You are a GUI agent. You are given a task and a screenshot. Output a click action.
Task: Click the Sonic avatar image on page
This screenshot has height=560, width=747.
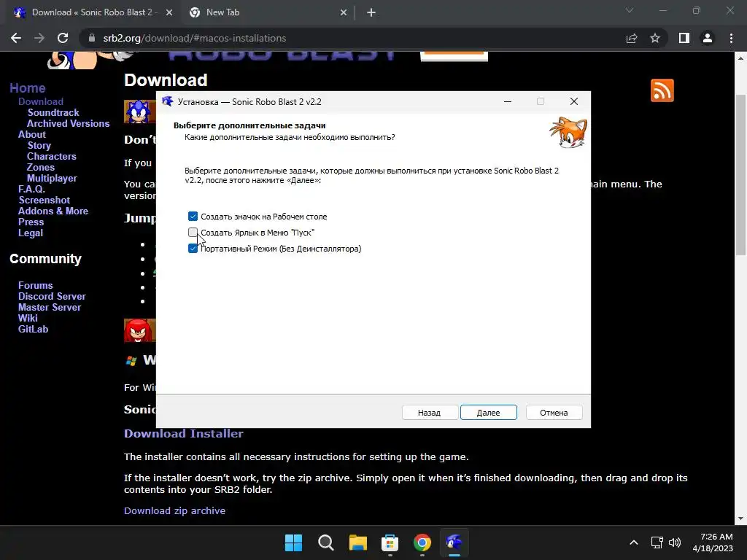coord(139,112)
